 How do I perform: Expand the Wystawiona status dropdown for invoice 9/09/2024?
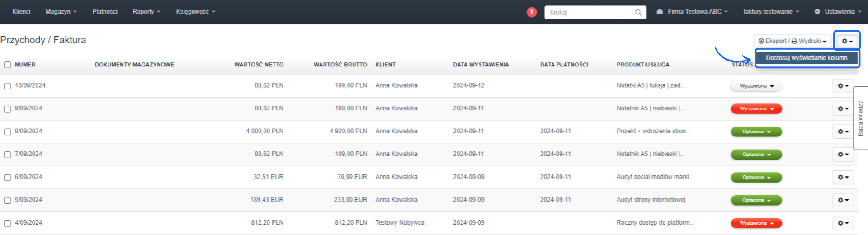[756, 109]
